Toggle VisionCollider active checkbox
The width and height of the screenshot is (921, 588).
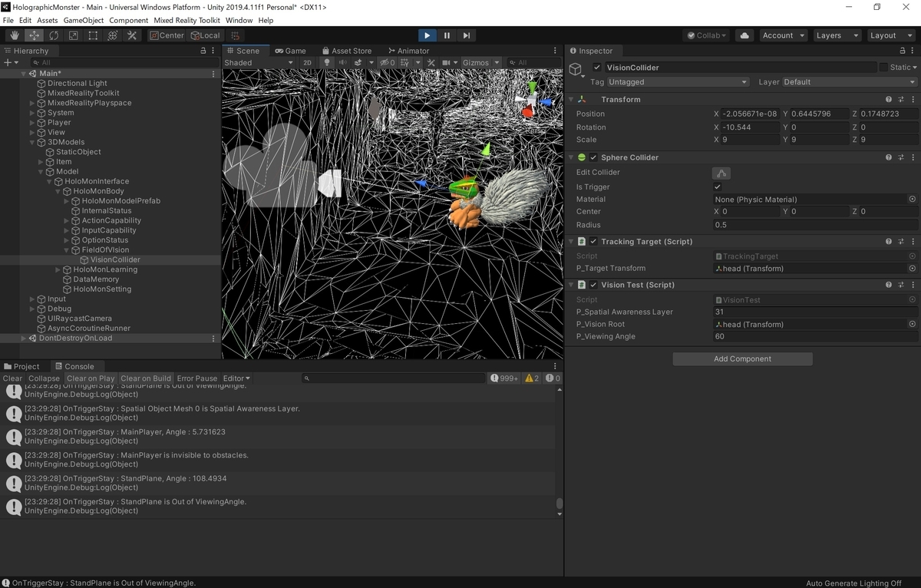pyautogui.click(x=597, y=68)
